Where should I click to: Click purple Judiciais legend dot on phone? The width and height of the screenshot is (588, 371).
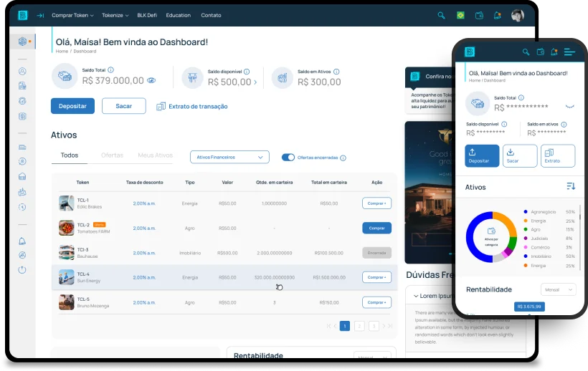526,238
